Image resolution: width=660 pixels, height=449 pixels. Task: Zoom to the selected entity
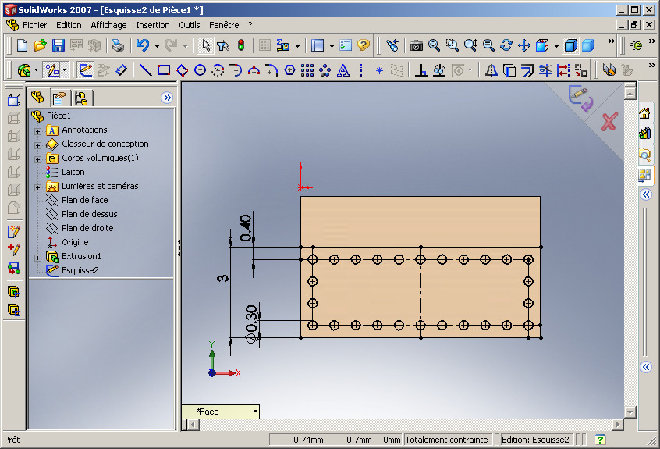point(488,45)
